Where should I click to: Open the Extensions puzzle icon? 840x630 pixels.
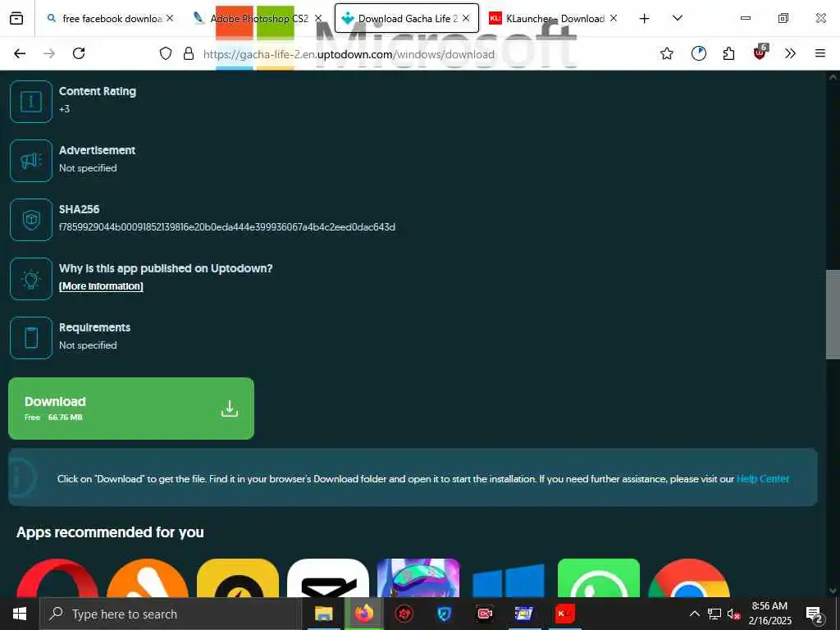728,53
